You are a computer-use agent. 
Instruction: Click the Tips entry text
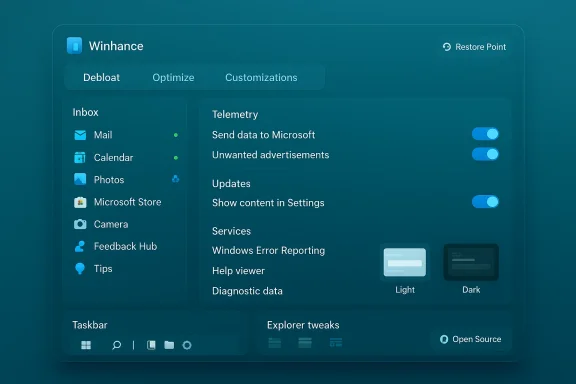[103, 269]
